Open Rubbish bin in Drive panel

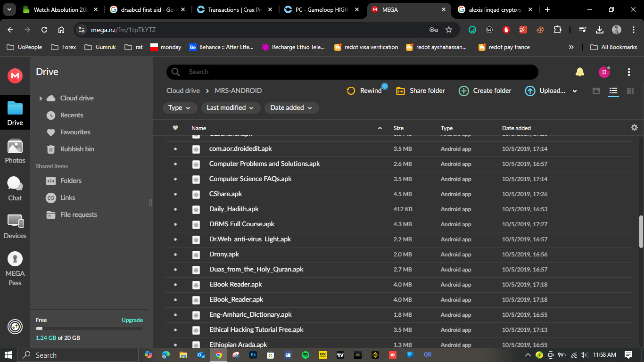[x=77, y=149]
